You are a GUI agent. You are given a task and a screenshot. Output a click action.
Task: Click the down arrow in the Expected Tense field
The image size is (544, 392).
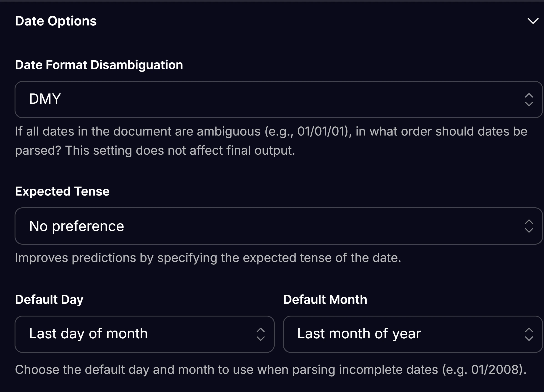pos(529,231)
